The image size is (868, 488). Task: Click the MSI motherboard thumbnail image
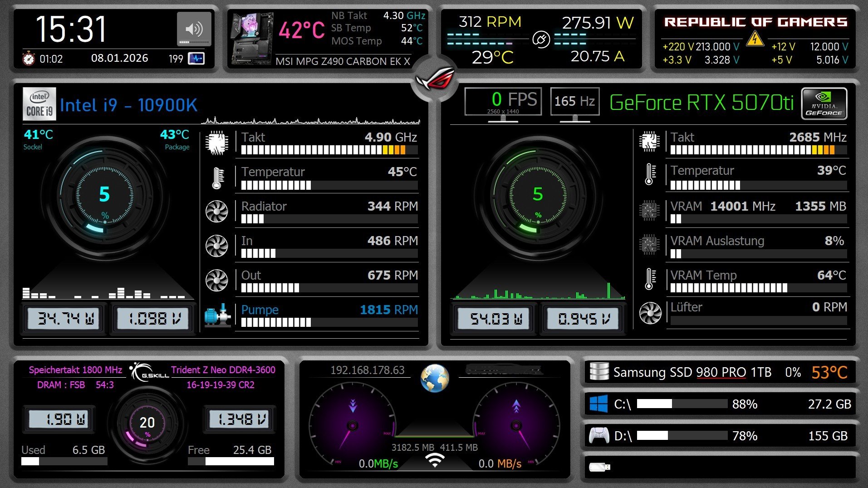click(252, 39)
